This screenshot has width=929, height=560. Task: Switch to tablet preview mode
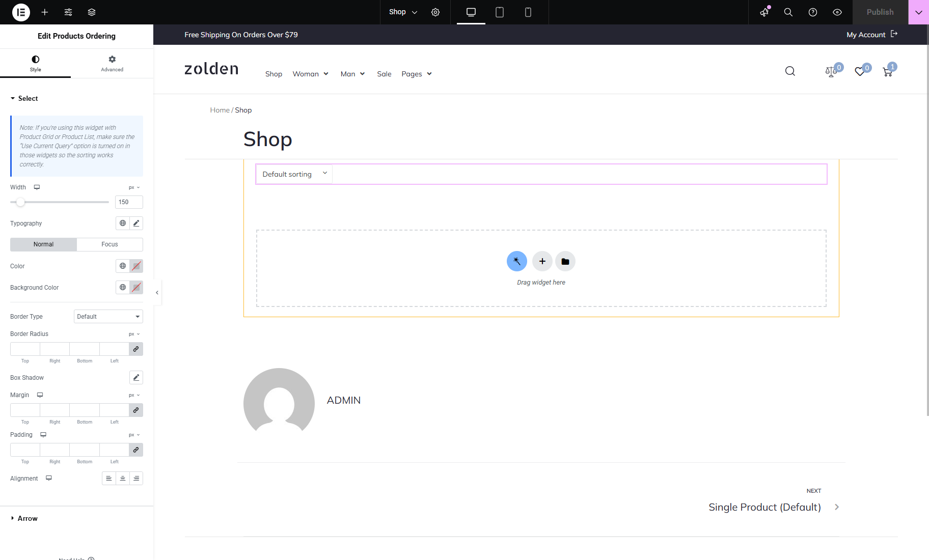500,12
